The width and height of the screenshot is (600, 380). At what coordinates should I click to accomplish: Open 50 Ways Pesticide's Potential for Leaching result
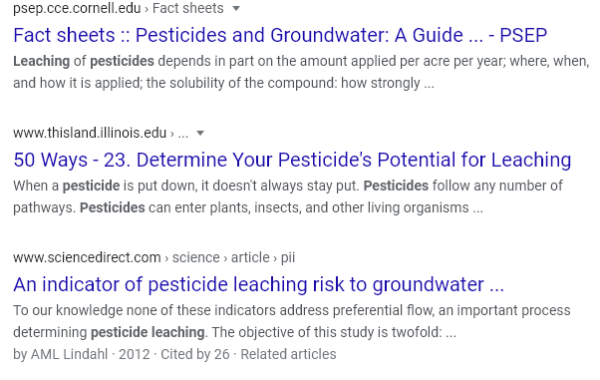(x=292, y=160)
